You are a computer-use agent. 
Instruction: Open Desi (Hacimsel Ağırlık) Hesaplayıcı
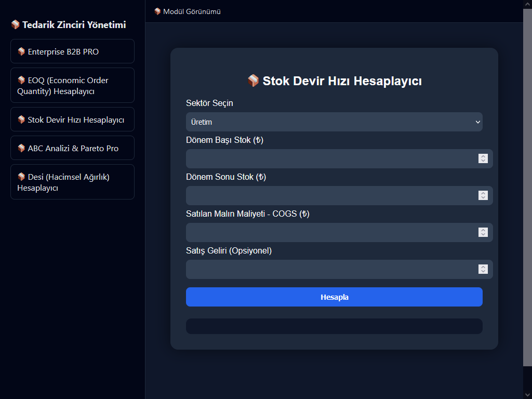[72, 182]
